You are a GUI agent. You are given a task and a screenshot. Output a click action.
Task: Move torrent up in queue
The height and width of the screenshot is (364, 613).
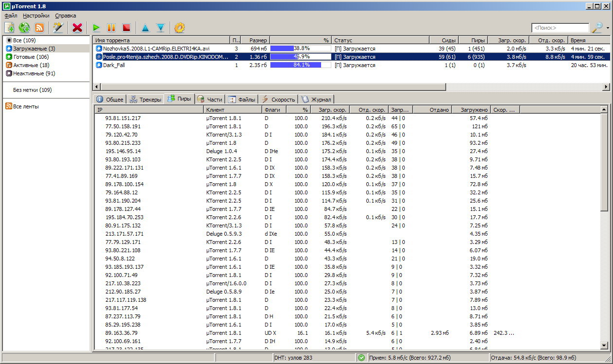[x=145, y=28]
